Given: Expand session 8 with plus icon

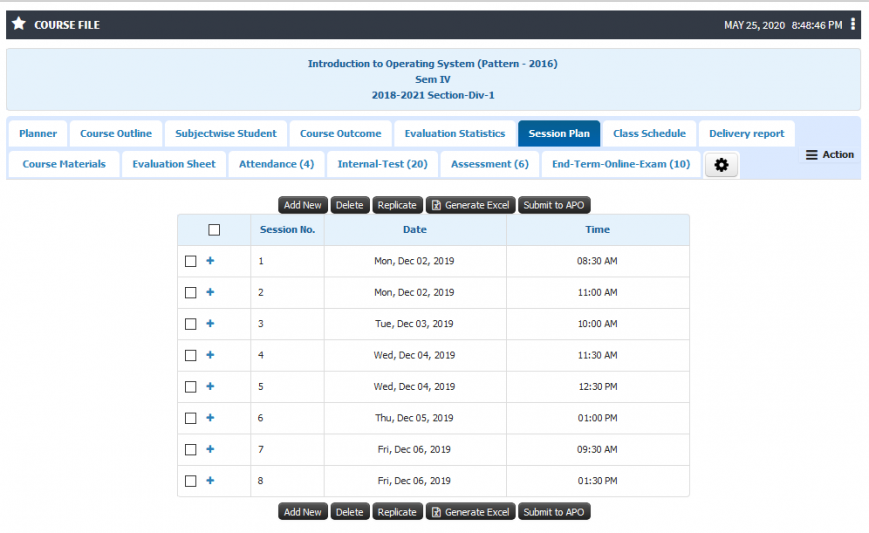Looking at the screenshot, I should coord(210,480).
